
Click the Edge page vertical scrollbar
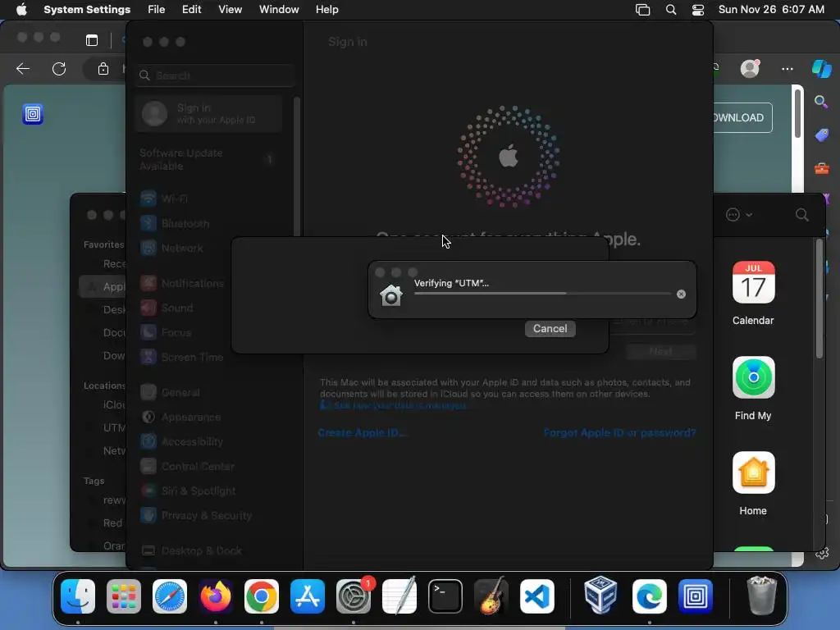coord(797,113)
